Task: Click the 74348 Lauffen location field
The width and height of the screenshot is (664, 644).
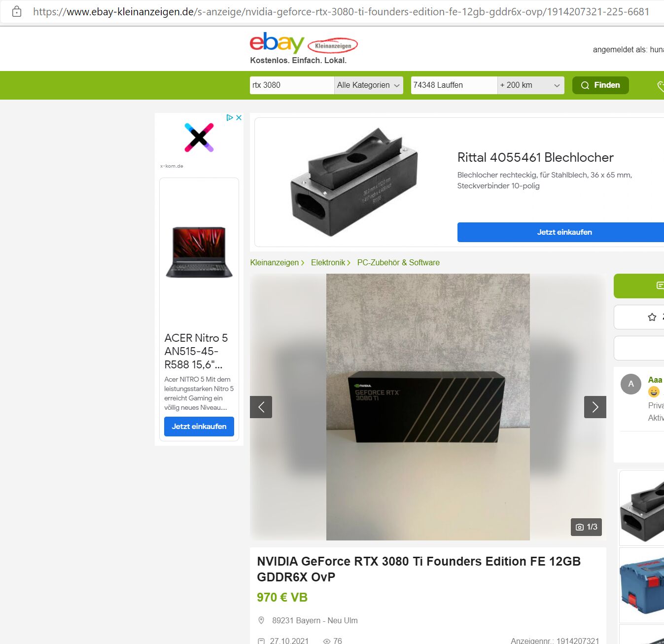Action: 454,85
